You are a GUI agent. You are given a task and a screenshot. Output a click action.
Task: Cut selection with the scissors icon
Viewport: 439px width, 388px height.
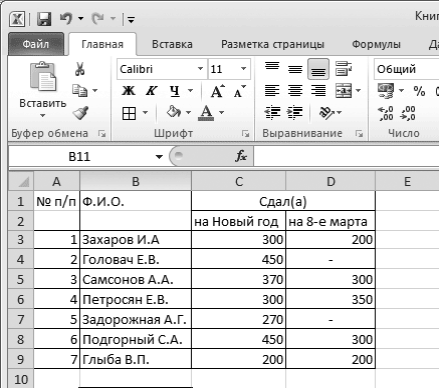(79, 69)
